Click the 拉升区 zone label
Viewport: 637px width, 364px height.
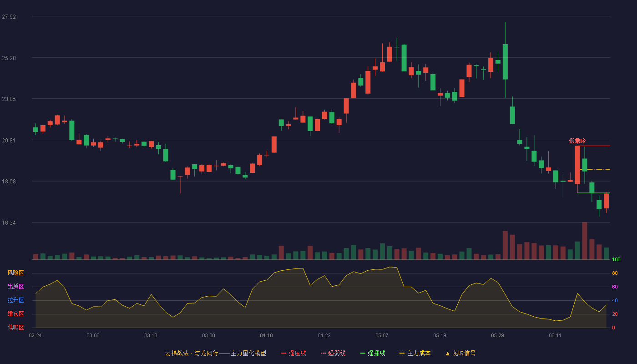15,300
